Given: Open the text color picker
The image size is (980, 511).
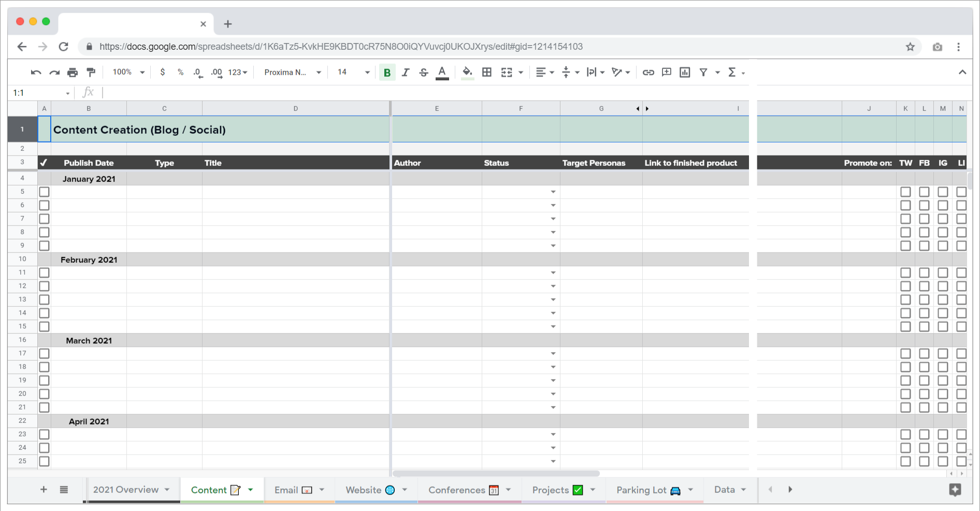Looking at the screenshot, I should pos(442,73).
